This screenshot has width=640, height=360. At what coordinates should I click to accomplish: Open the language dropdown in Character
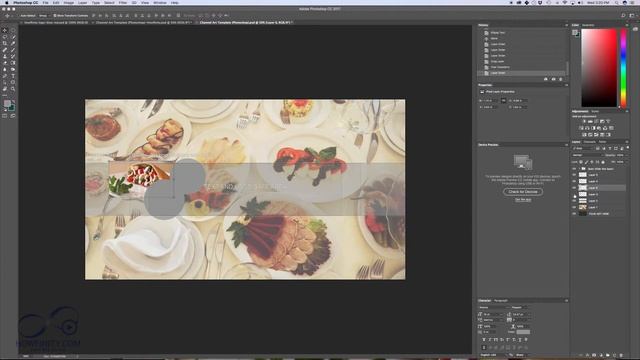click(x=493, y=355)
